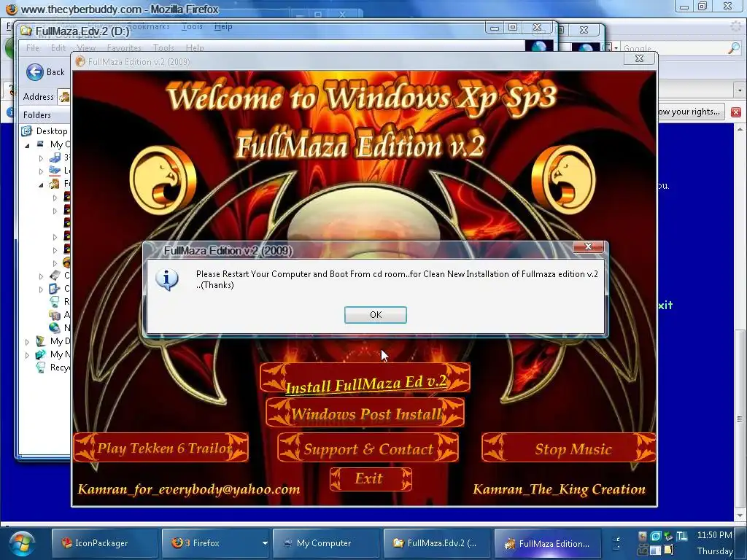This screenshot has width=747, height=560.
Task: Select My Documents in Folders tree
Action: pyautogui.click(x=53, y=341)
